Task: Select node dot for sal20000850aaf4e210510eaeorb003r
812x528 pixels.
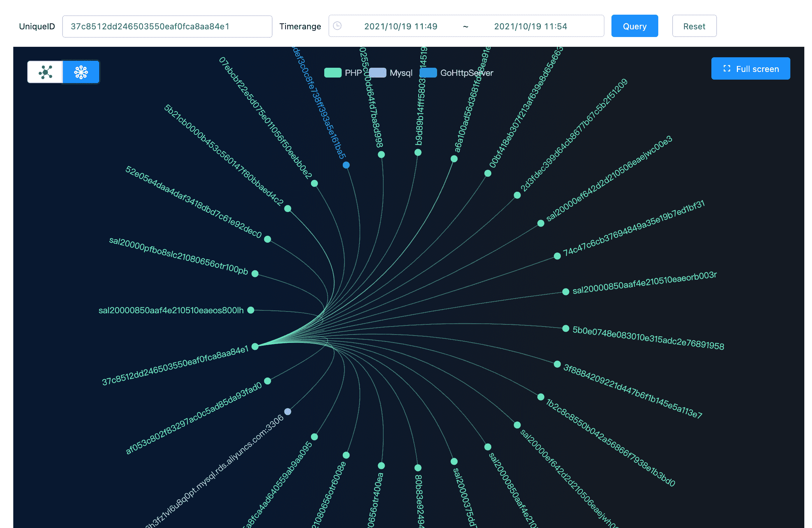Action: (x=566, y=292)
